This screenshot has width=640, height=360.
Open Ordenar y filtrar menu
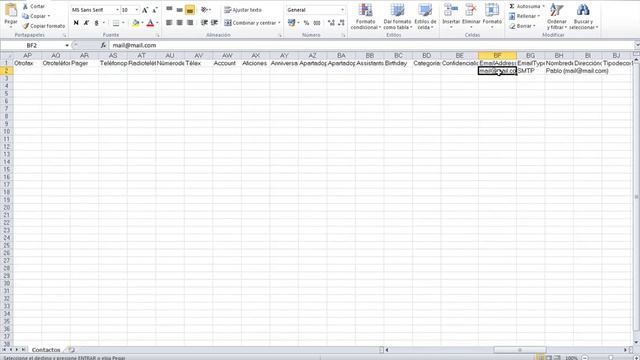pyautogui.click(x=557, y=16)
